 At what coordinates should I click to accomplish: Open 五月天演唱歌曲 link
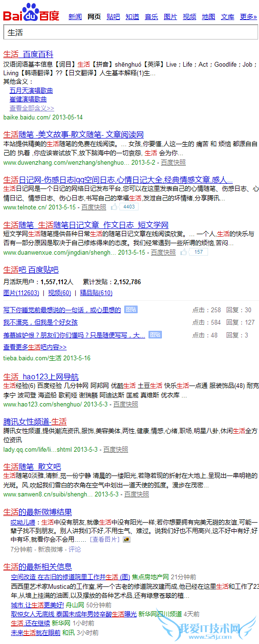pyautogui.click(x=31, y=90)
